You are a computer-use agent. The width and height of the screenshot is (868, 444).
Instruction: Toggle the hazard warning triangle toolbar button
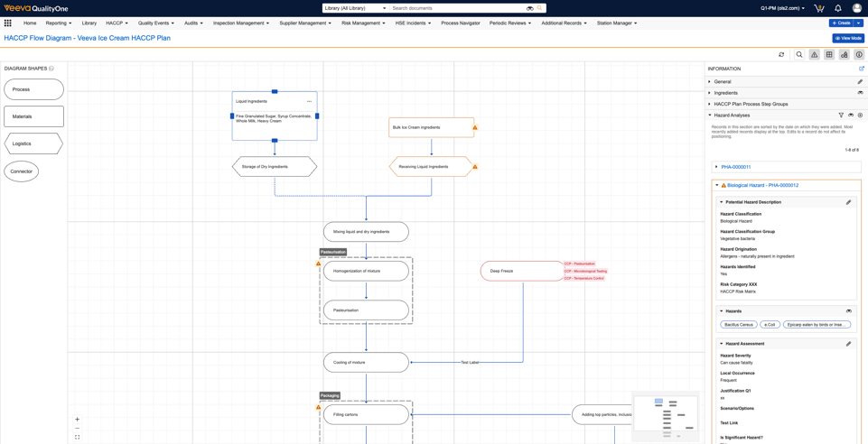tap(815, 55)
